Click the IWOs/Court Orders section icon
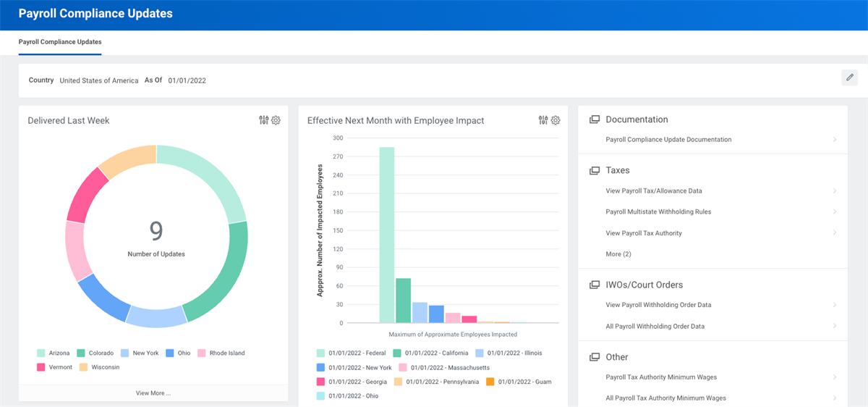 tap(595, 285)
